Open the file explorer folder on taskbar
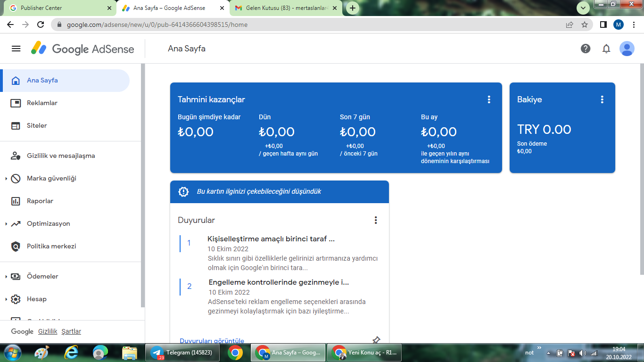The width and height of the screenshot is (644, 362). (129, 353)
